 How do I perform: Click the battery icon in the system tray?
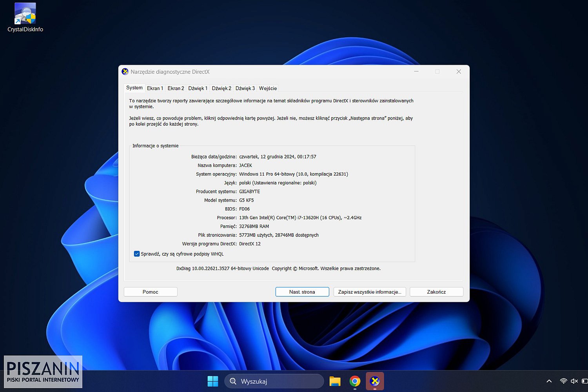click(x=584, y=381)
